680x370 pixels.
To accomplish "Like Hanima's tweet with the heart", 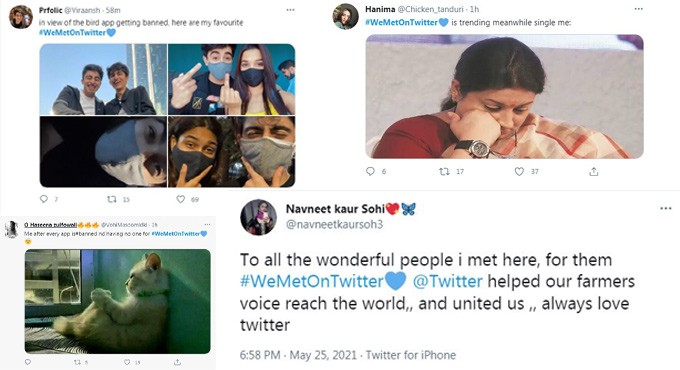I will (519, 172).
